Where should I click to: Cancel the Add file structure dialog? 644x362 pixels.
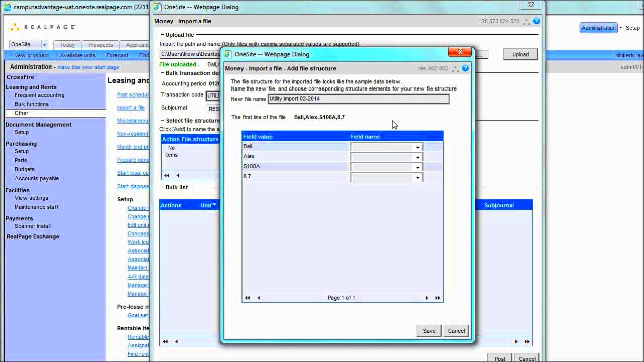[456, 330]
